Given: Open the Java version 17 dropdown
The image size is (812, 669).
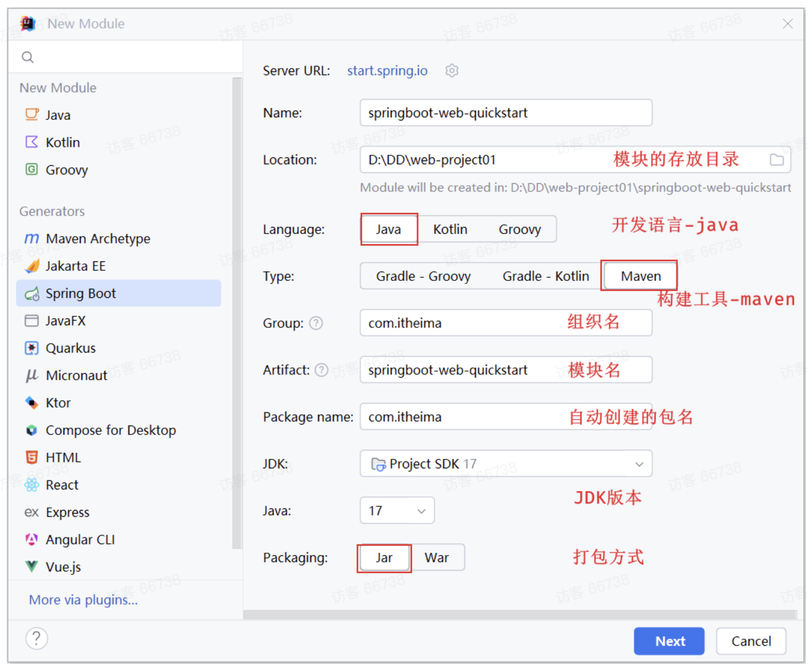Looking at the screenshot, I should [x=397, y=510].
